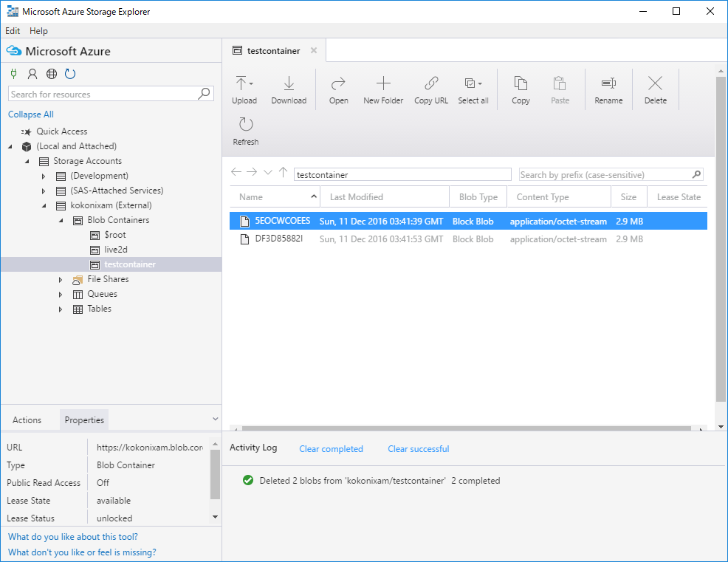
Task: Select Quick Access in tree
Action: coord(62,131)
